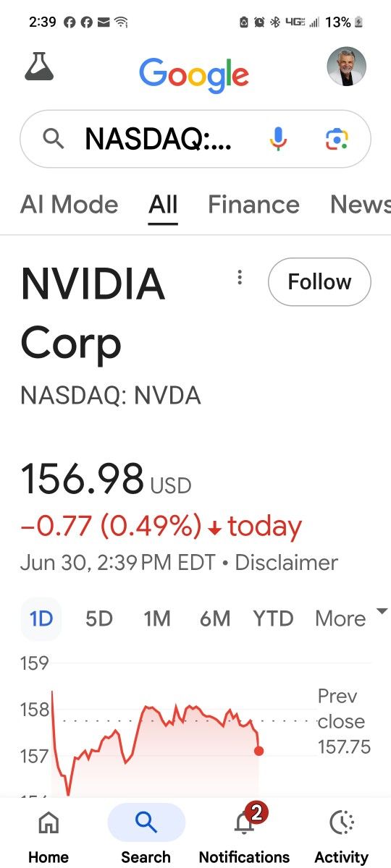Select the 6M chart range
Image resolution: width=391 pixels, height=868 pixels.
(215, 619)
